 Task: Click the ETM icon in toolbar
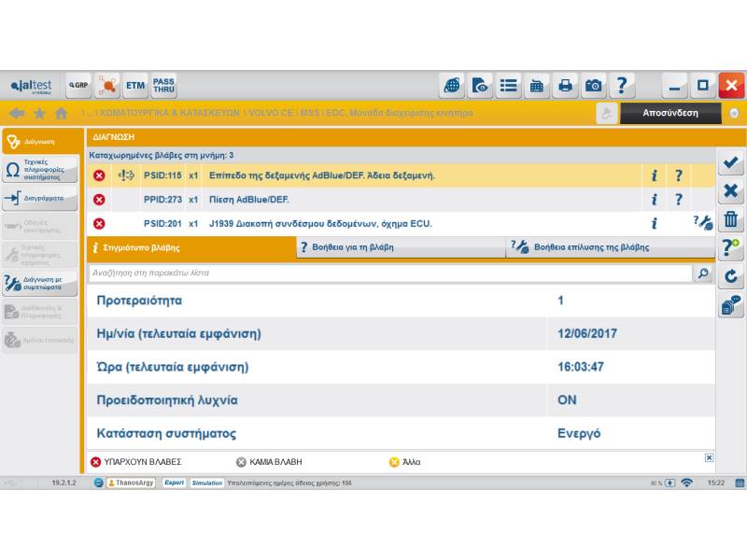coord(135,86)
